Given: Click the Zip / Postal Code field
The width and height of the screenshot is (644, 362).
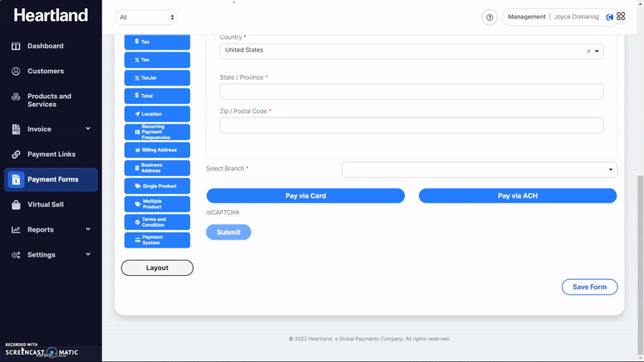Looking at the screenshot, I should pos(411,125).
